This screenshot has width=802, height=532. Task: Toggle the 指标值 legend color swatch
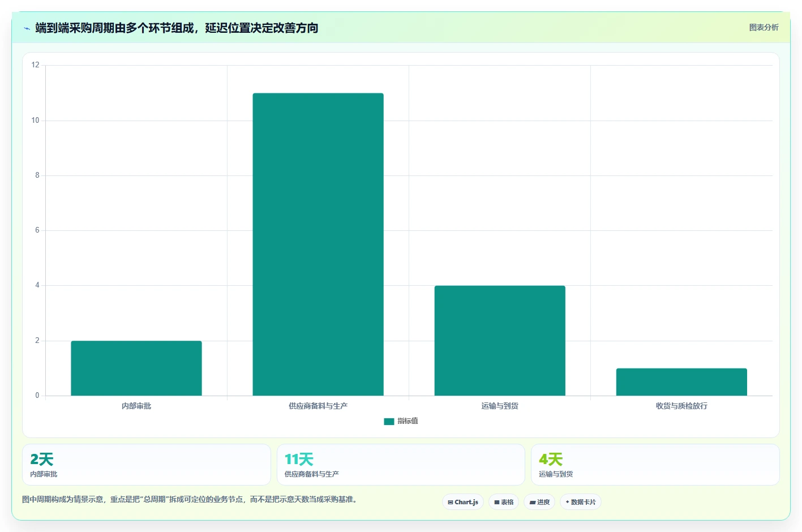click(389, 421)
